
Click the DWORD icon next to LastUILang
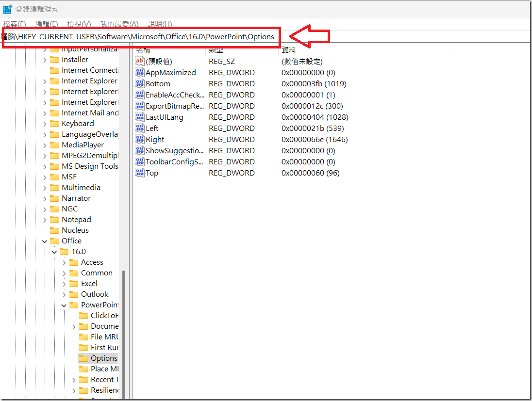(x=140, y=117)
